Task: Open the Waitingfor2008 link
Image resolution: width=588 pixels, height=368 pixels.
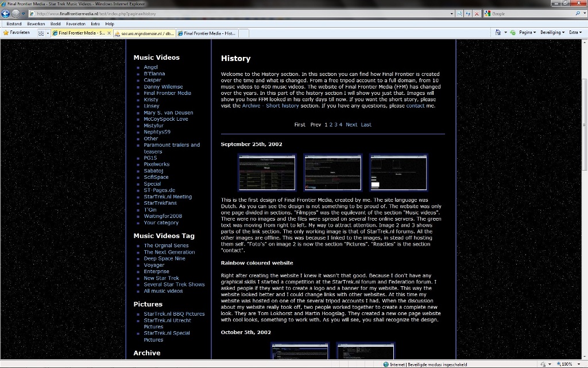Action: tap(163, 216)
